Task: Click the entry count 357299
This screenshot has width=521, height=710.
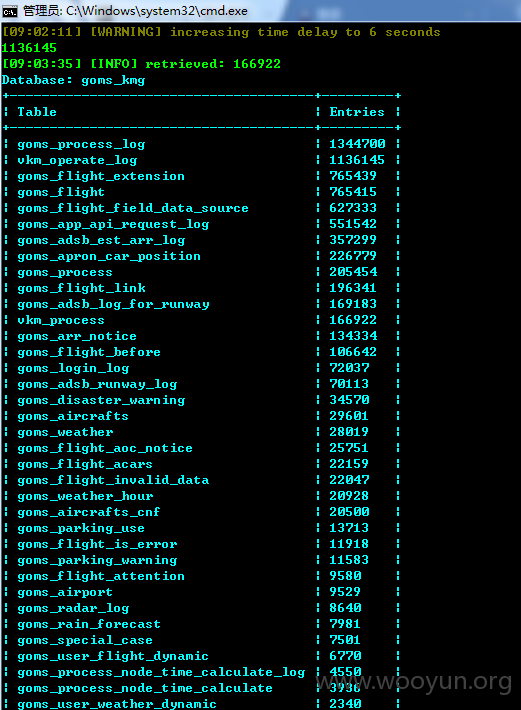Action: coord(353,240)
